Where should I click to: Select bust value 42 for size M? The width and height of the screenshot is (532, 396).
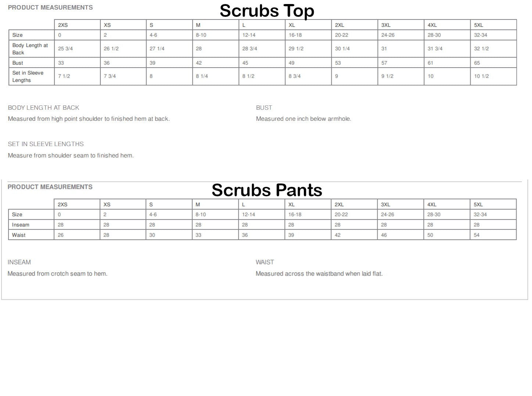[x=199, y=63]
